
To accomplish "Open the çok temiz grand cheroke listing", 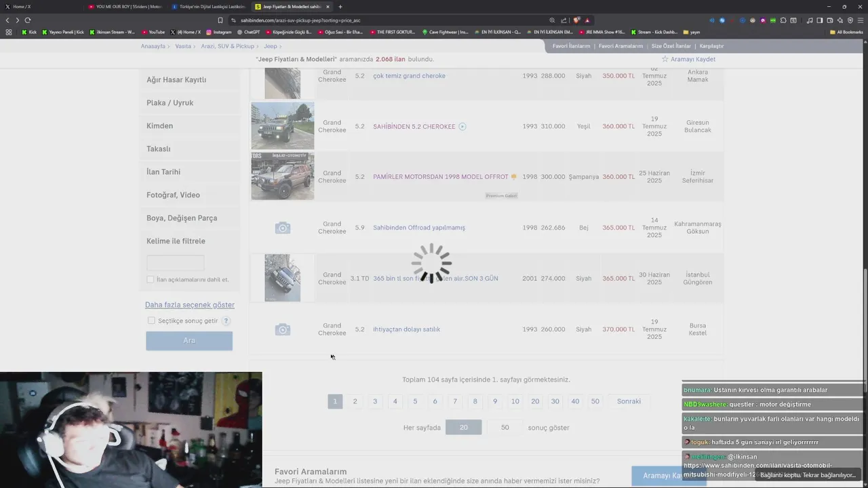I will pos(409,76).
